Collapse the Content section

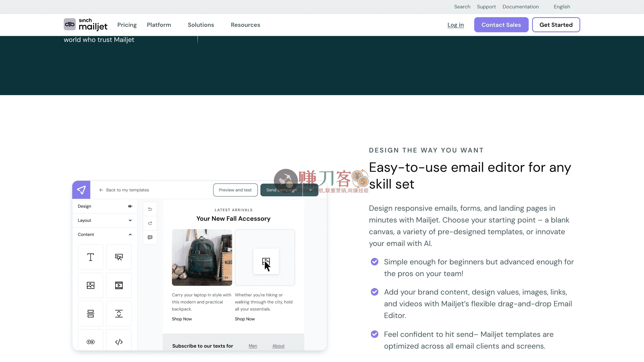[105, 234]
